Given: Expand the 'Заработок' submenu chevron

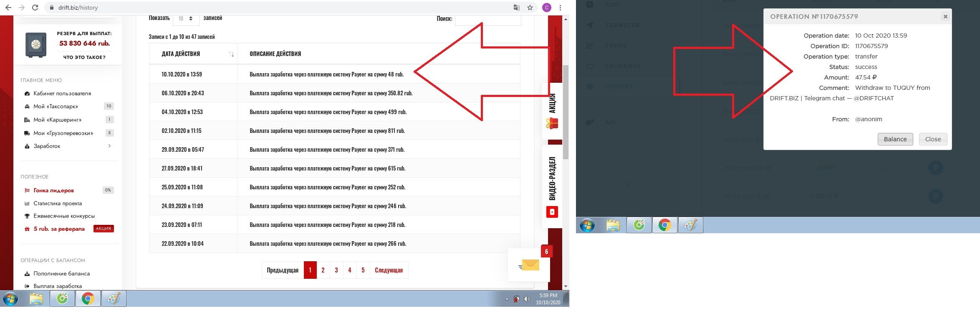Looking at the screenshot, I should click(x=109, y=146).
